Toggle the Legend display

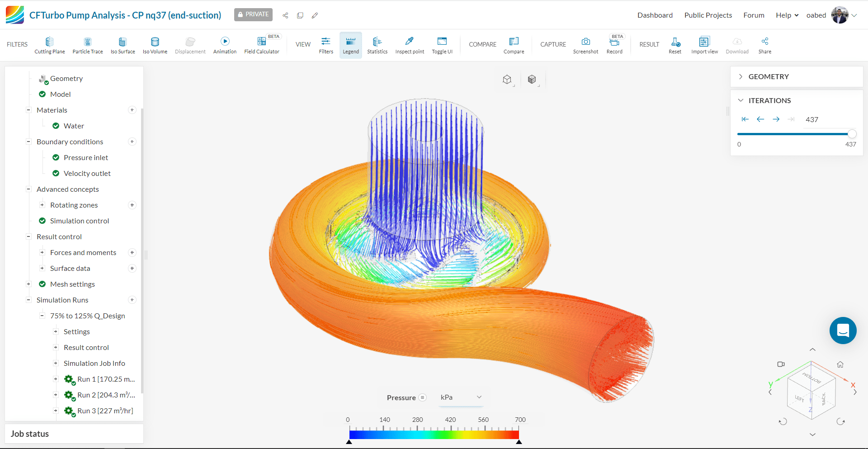[x=351, y=45]
